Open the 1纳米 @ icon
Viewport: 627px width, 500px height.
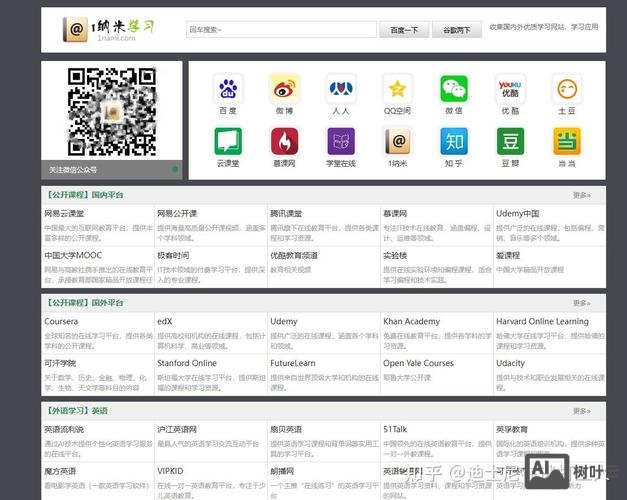click(x=397, y=141)
